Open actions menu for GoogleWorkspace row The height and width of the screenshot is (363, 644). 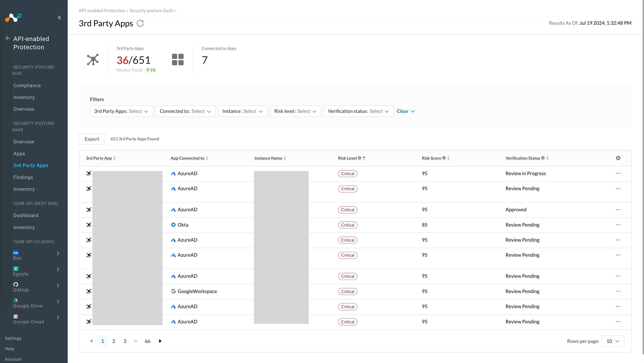618,291
